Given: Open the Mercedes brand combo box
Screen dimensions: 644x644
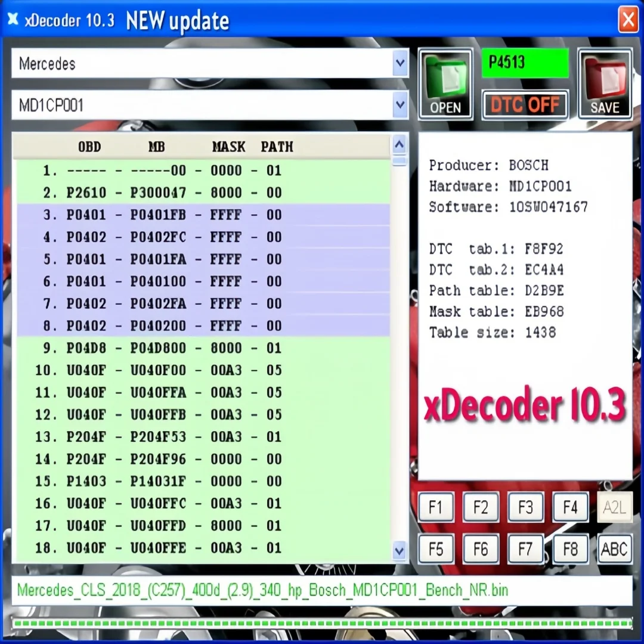Looking at the screenshot, I should 210,63.
